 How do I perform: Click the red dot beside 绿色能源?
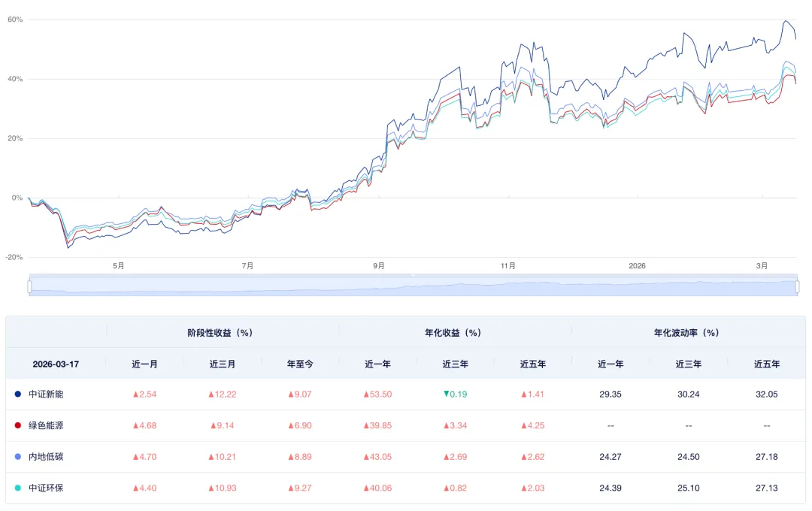click(x=17, y=425)
